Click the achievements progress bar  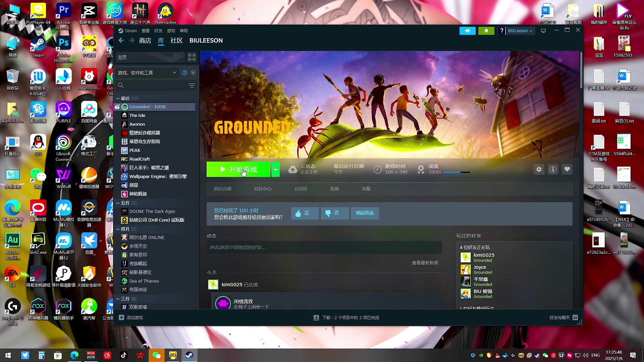tap(457, 172)
